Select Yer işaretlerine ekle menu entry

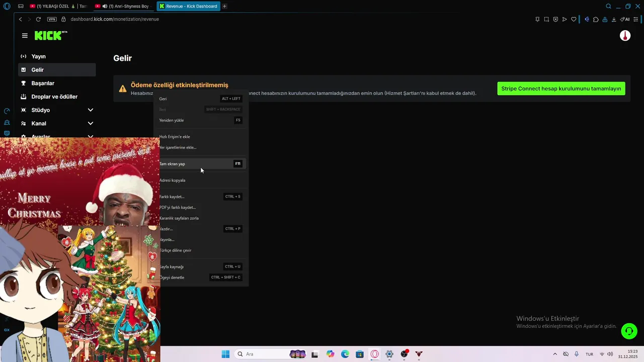(201, 147)
